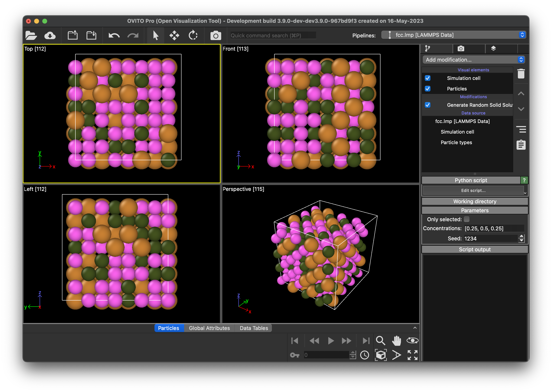Select the rotate mode tool
Viewport: 552px width, 392px height.
click(x=193, y=35)
